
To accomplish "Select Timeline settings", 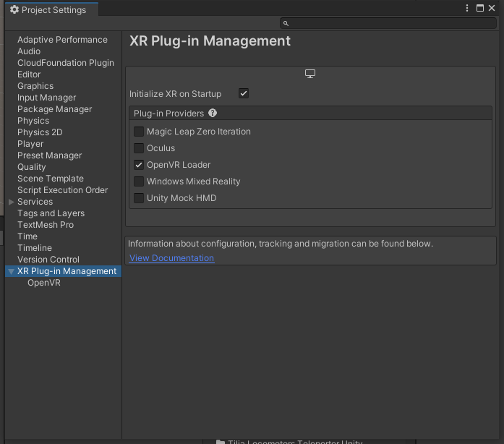I will pyautogui.click(x=35, y=248).
